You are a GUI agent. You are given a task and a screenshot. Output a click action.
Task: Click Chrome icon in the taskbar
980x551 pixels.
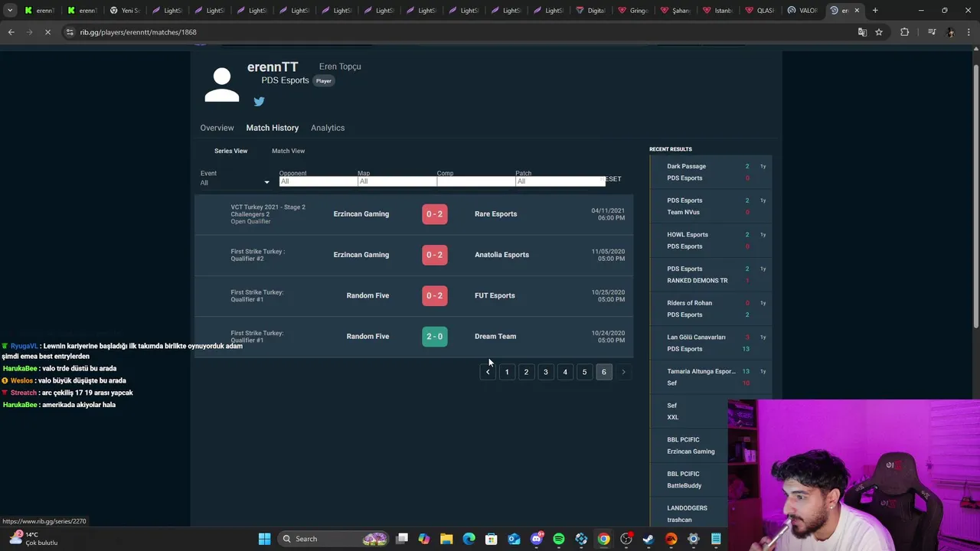[x=604, y=539]
